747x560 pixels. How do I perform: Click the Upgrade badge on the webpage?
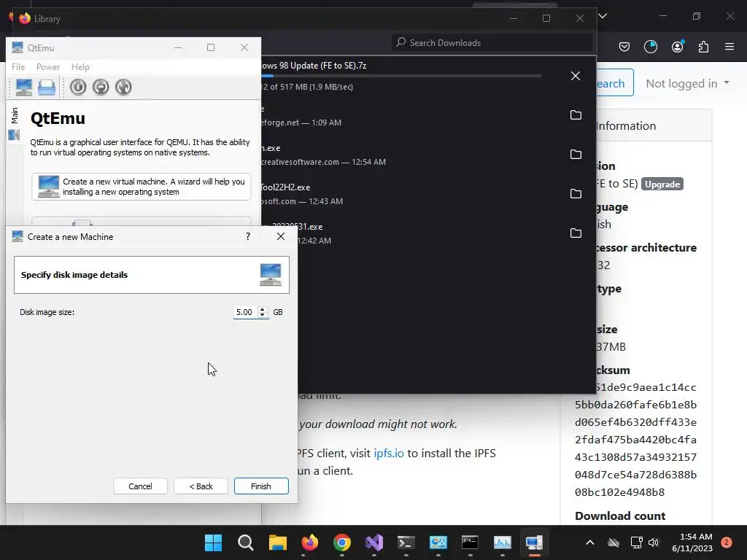pyautogui.click(x=662, y=184)
